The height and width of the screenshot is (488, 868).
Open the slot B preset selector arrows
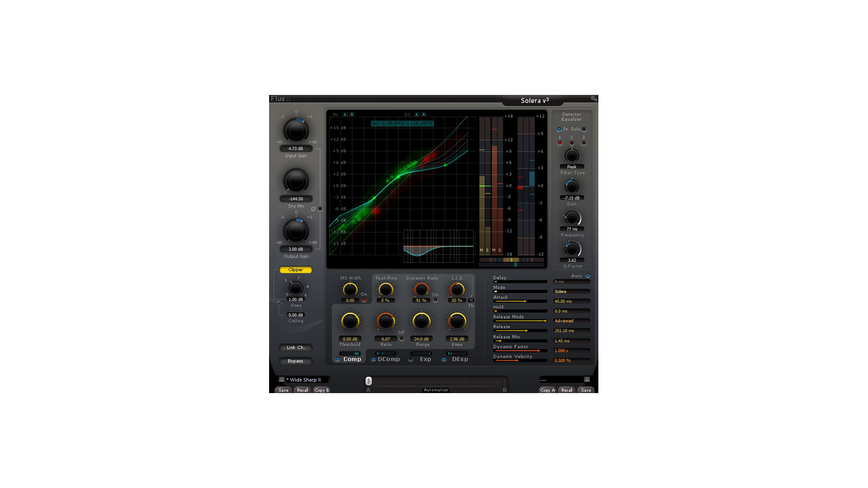(586, 380)
